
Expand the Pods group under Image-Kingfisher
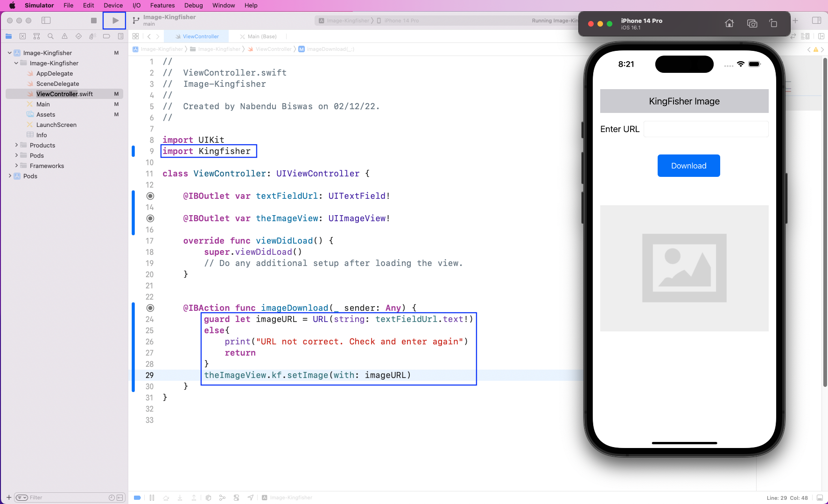[16, 155]
